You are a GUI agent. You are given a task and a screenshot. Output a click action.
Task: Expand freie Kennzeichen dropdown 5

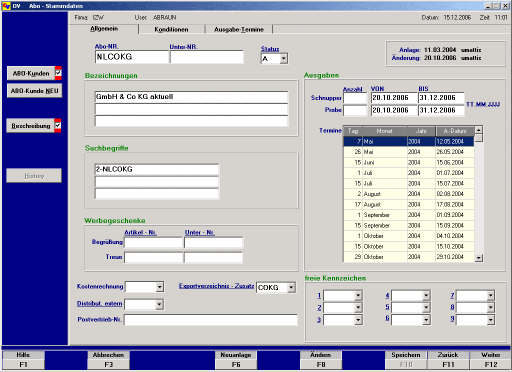click(426, 307)
